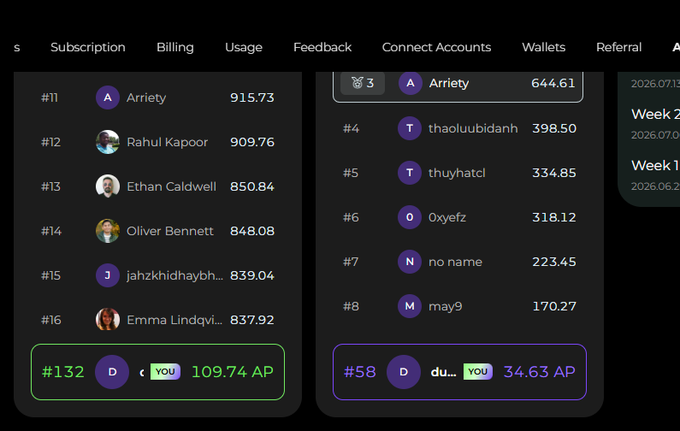680x431 pixels.
Task: Click the D avatar in the #132 card
Action: pos(112,372)
